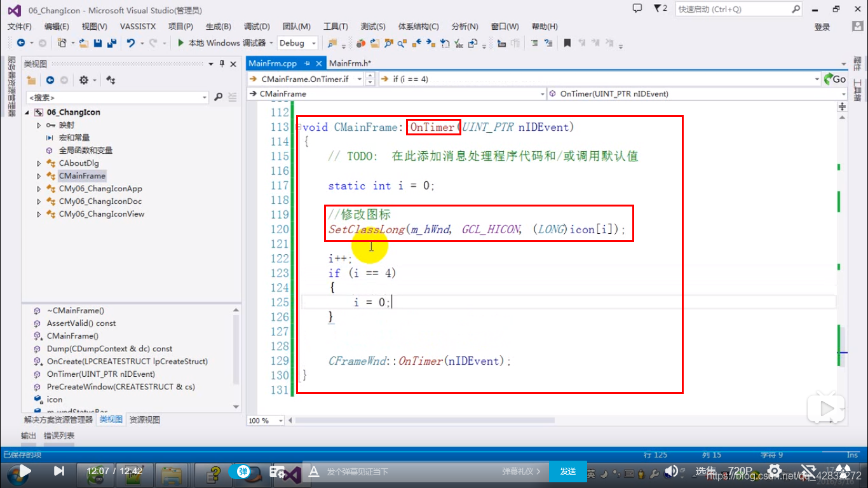This screenshot has height=488, width=868.
Task: Undo the last edit with the undo icon
Action: coord(131,43)
